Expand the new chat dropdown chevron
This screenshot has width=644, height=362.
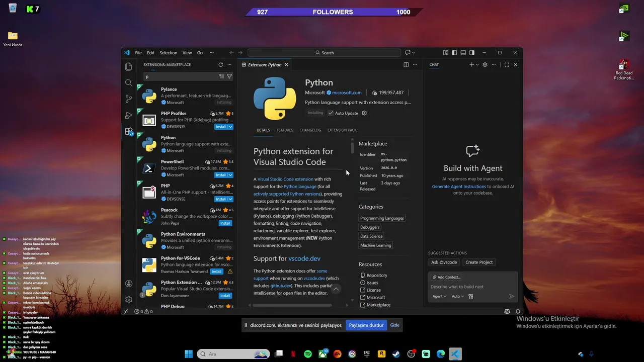[x=477, y=65]
